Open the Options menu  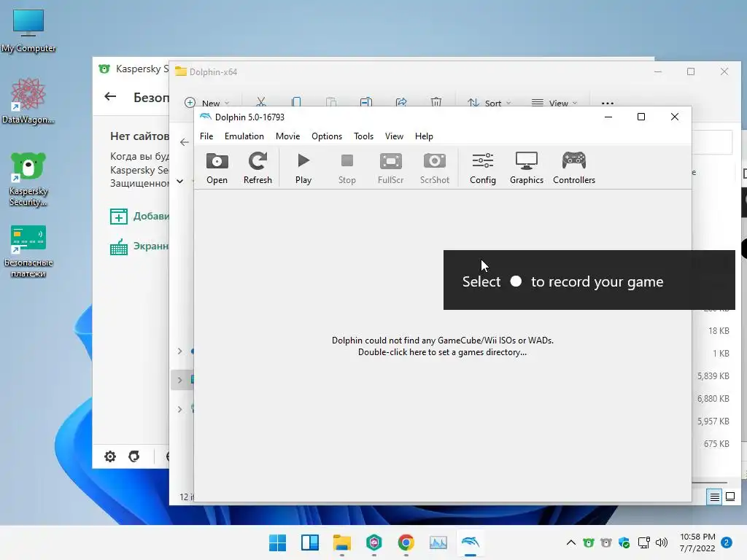[x=327, y=136]
